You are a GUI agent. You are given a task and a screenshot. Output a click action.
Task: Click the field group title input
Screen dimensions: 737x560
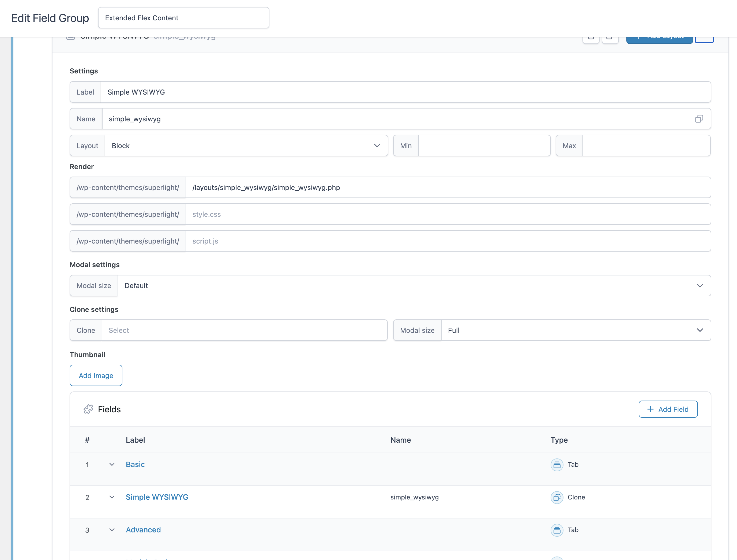(184, 18)
